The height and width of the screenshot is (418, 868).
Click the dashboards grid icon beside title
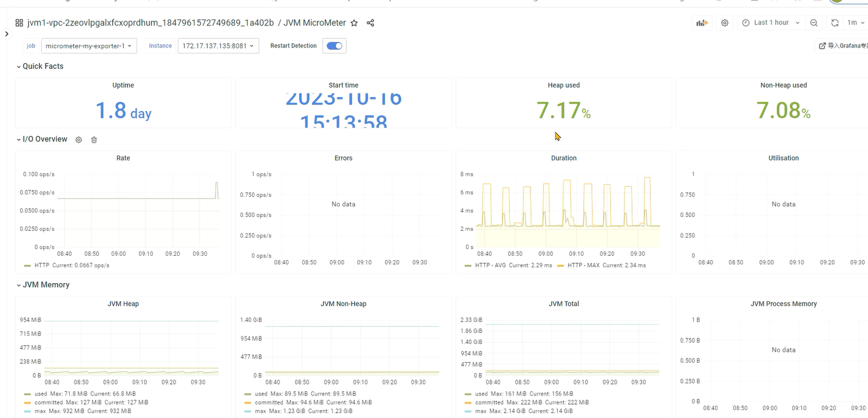pyautogui.click(x=19, y=23)
